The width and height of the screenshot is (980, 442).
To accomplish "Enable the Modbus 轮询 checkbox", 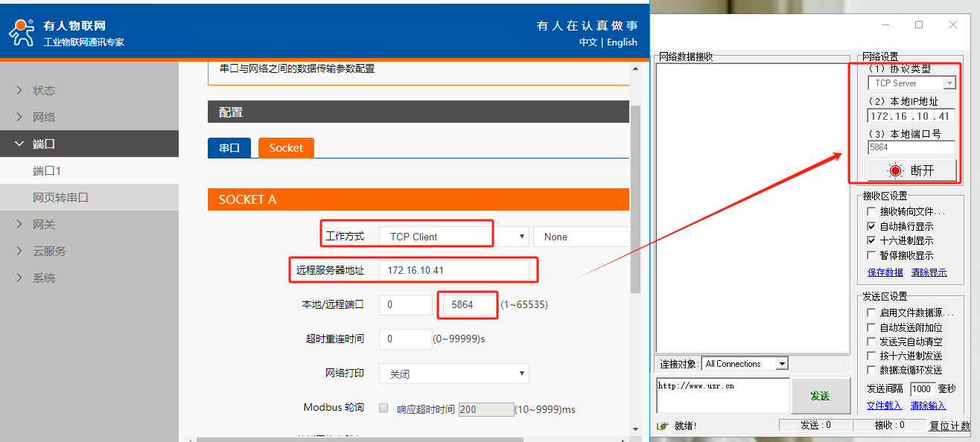I will point(384,408).
